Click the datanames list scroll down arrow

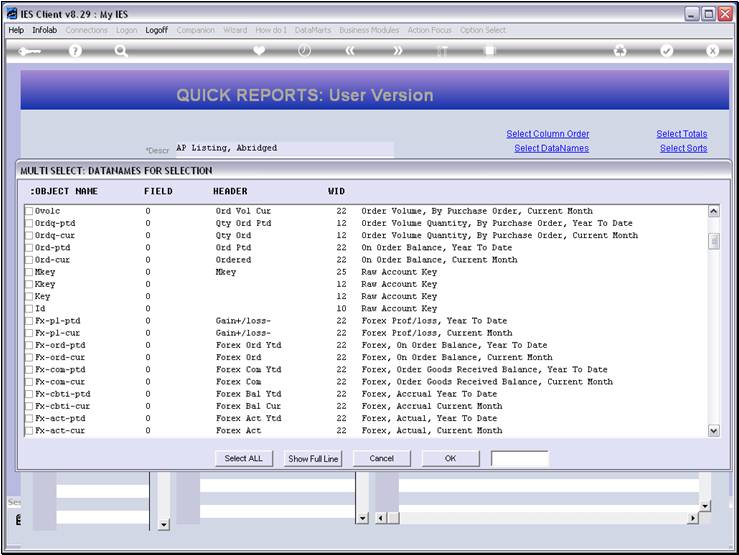(x=714, y=431)
